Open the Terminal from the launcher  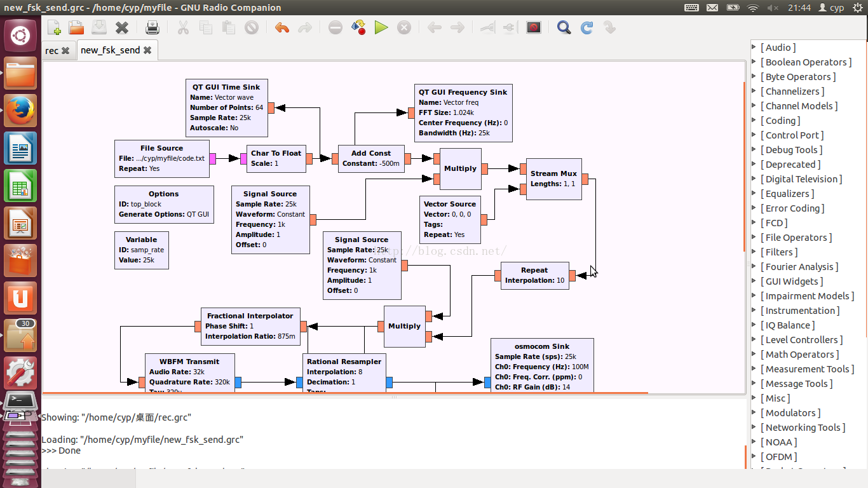21,401
